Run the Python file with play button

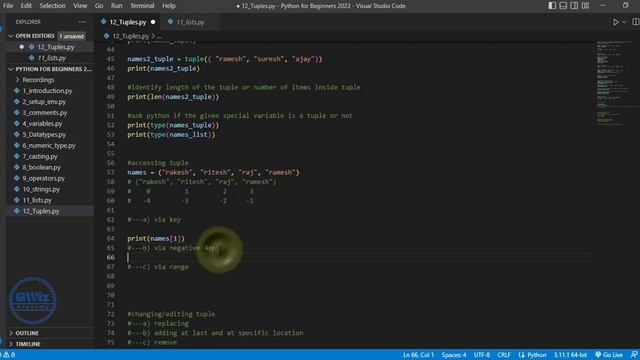[x=616, y=22]
